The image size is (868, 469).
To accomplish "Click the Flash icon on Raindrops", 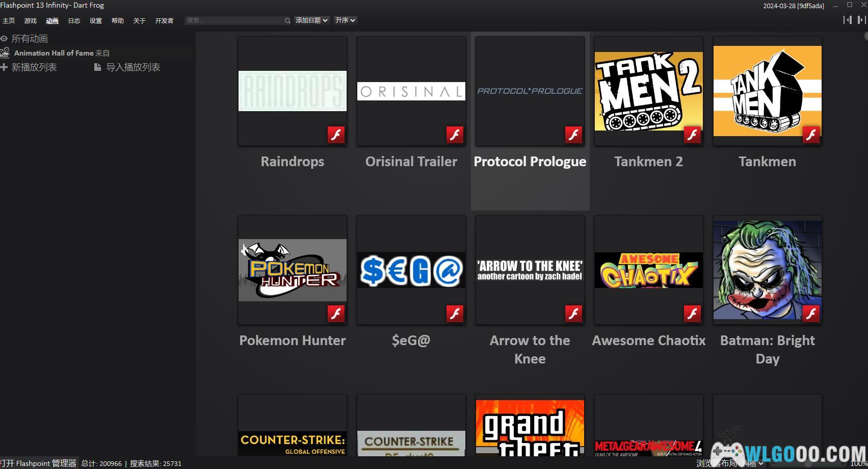I will tap(336, 135).
